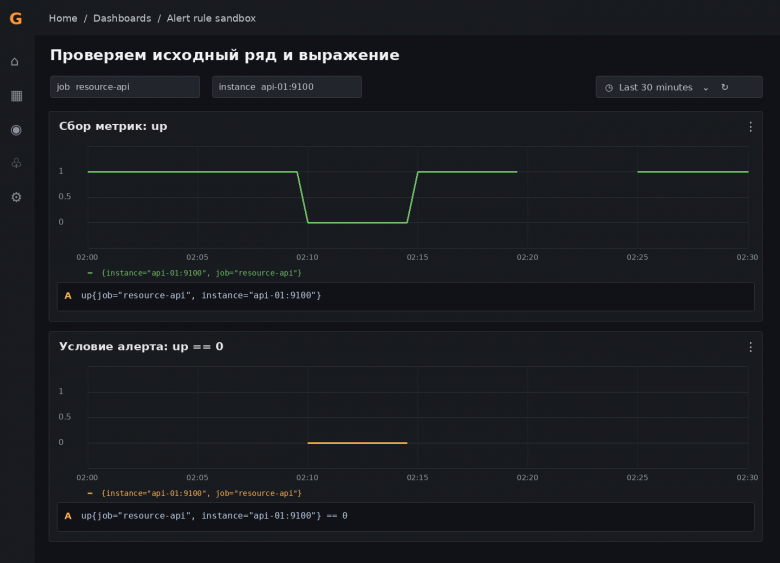Click 'Alert rule sandbox' breadcrumb
Image resolution: width=780 pixels, height=563 pixels.
click(211, 18)
